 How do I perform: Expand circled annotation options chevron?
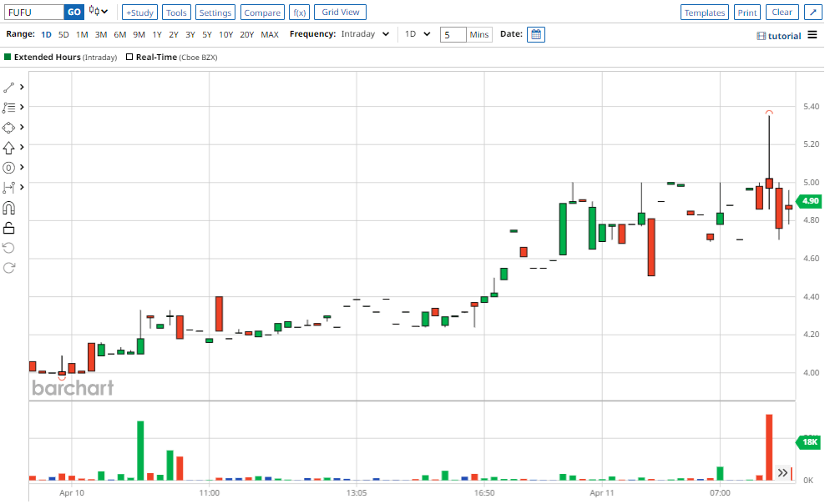(x=22, y=168)
